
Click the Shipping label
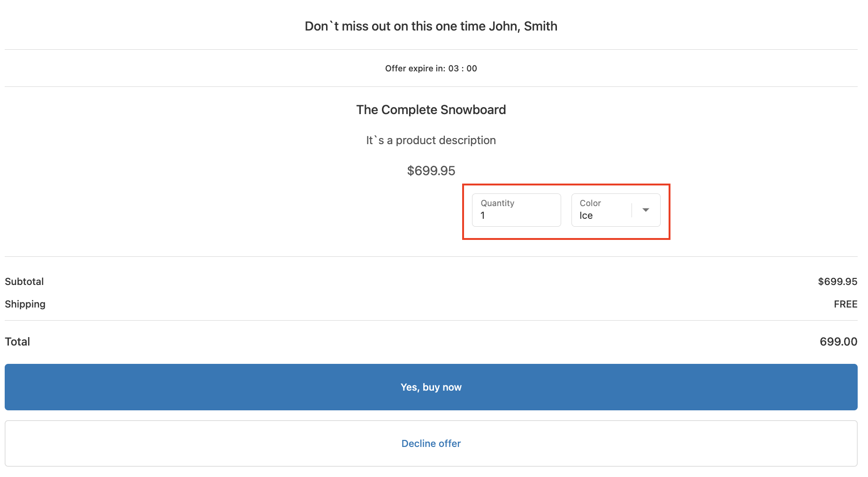pos(25,304)
